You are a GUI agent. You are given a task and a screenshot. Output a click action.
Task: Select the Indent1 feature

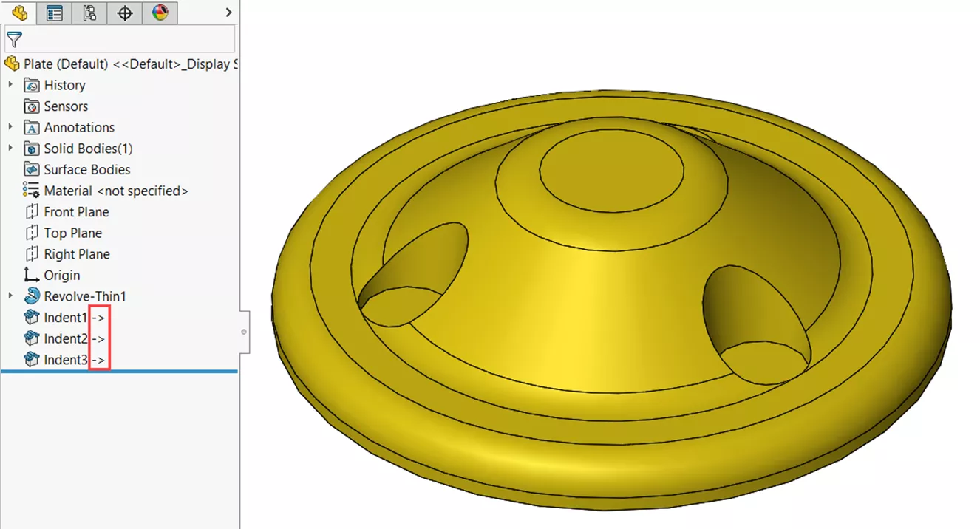click(x=65, y=318)
